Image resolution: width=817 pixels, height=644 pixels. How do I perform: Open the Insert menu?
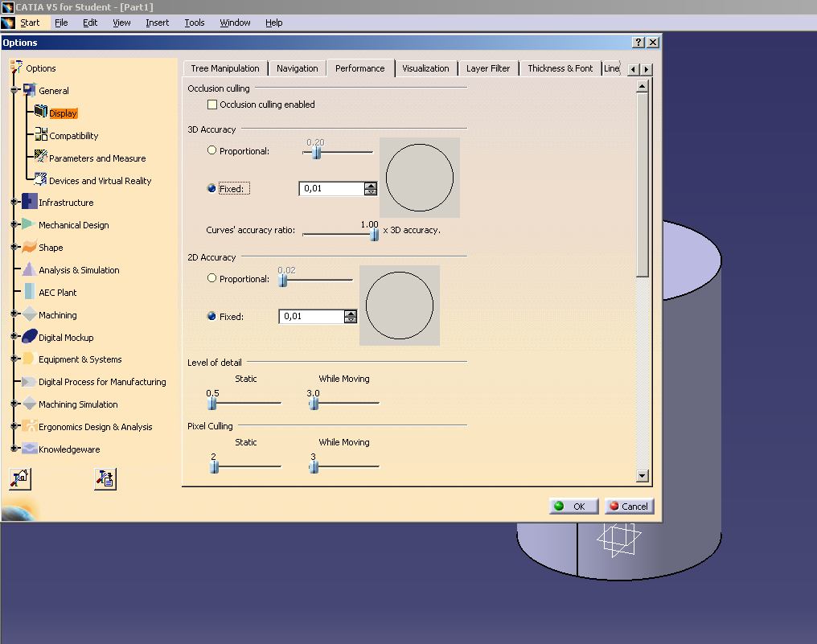click(158, 23)
